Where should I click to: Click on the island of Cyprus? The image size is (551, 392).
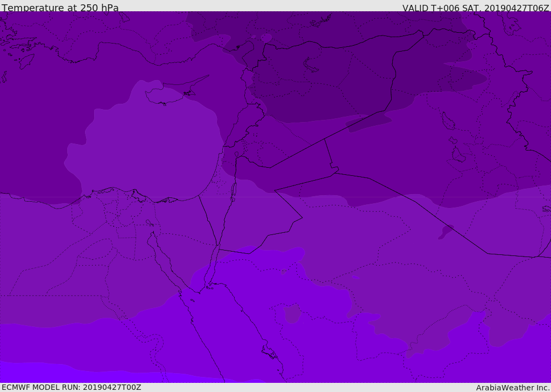tap(166, 95)
